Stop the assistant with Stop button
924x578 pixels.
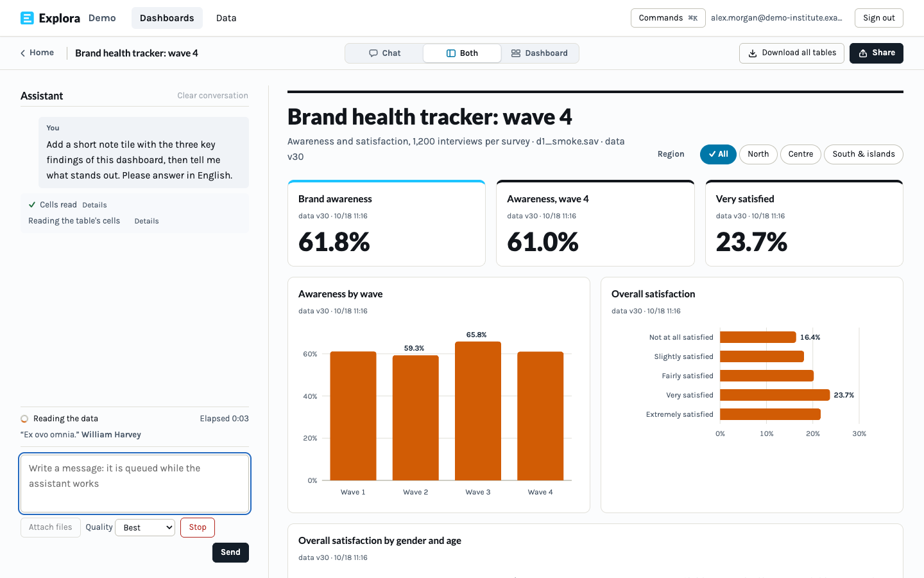pos(198,527)
